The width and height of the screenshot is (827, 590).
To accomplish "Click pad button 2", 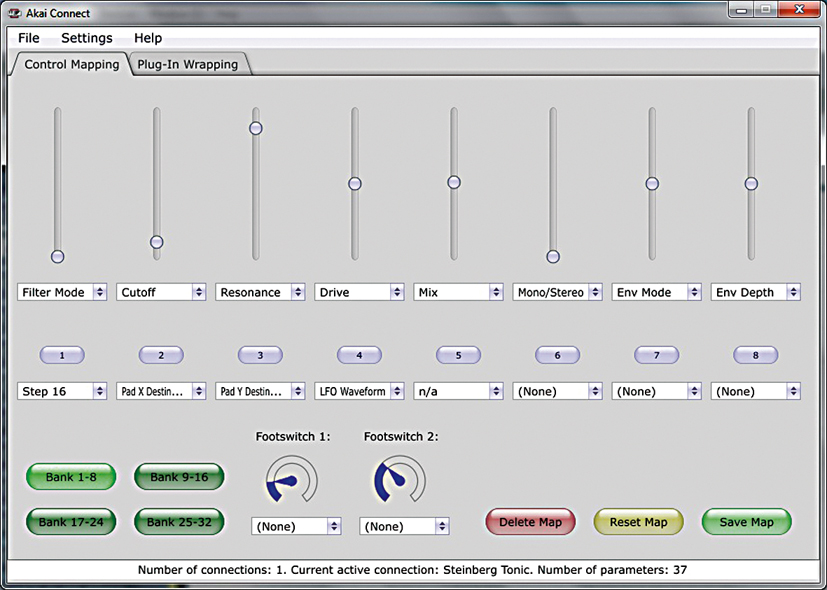I will coord(161,355).
